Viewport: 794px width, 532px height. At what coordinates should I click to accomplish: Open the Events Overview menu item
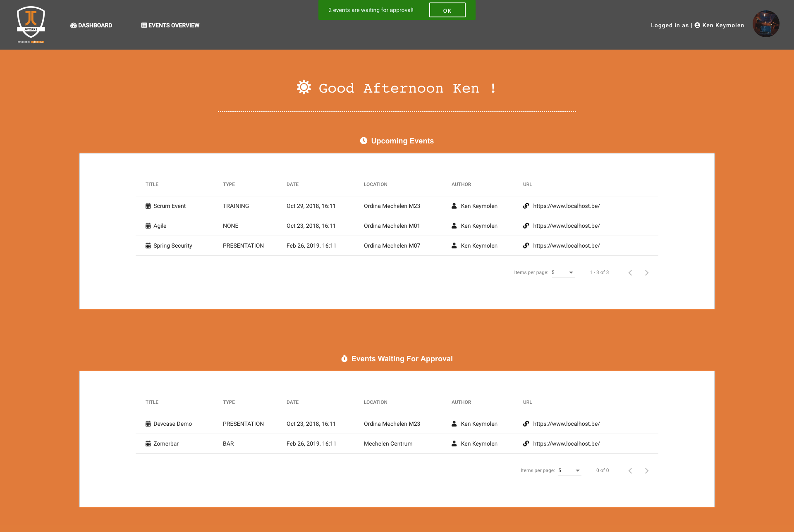[x=170, y=25]
